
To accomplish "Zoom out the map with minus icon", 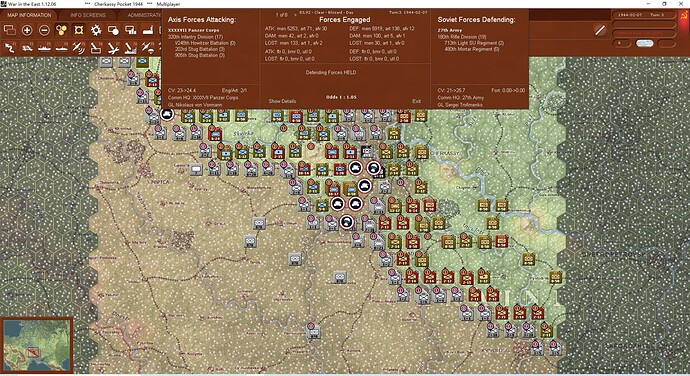I will (x=44, y=30).
